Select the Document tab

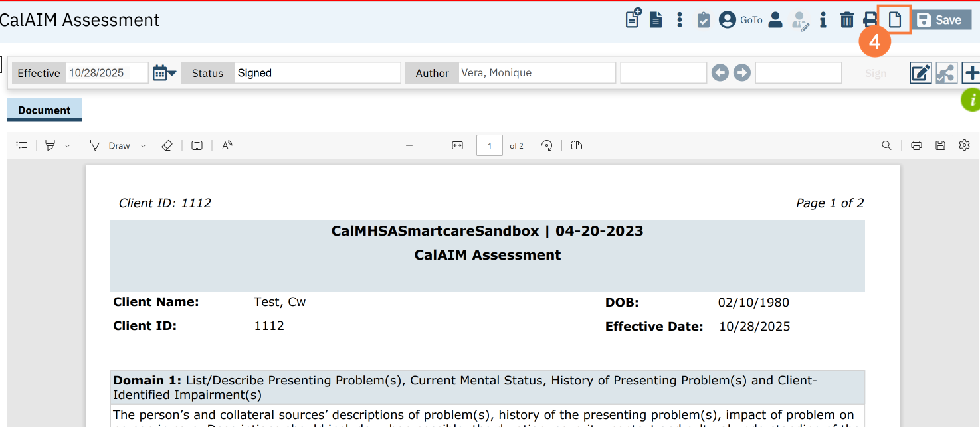click(x=44, y=110)
